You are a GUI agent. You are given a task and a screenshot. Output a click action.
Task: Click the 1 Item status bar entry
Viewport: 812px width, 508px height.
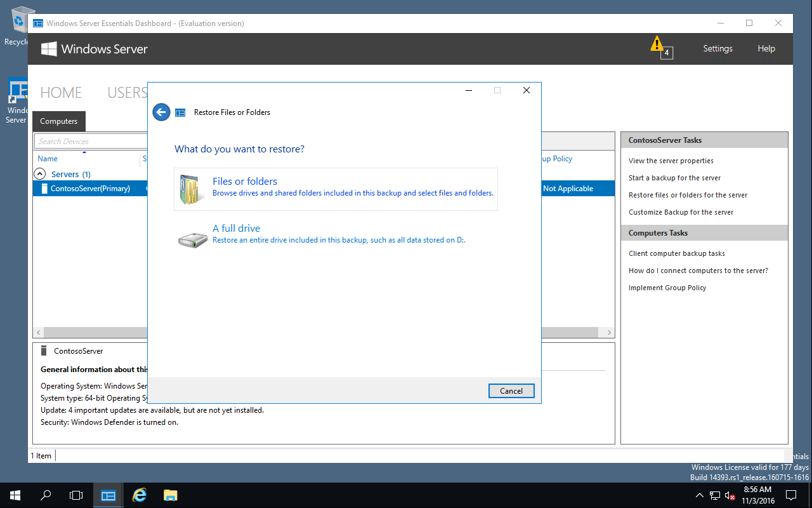[41, 456]
